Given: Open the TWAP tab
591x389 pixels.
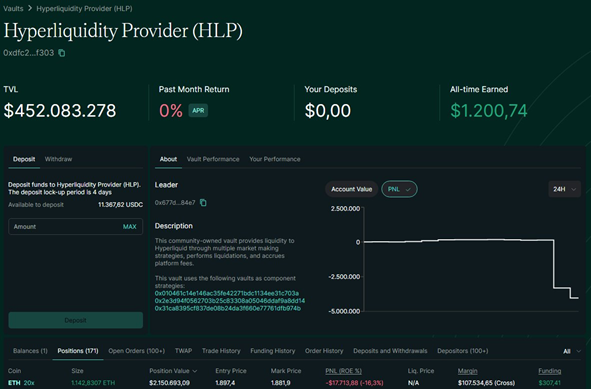Looking at the screenshot, I should point(183,351).
